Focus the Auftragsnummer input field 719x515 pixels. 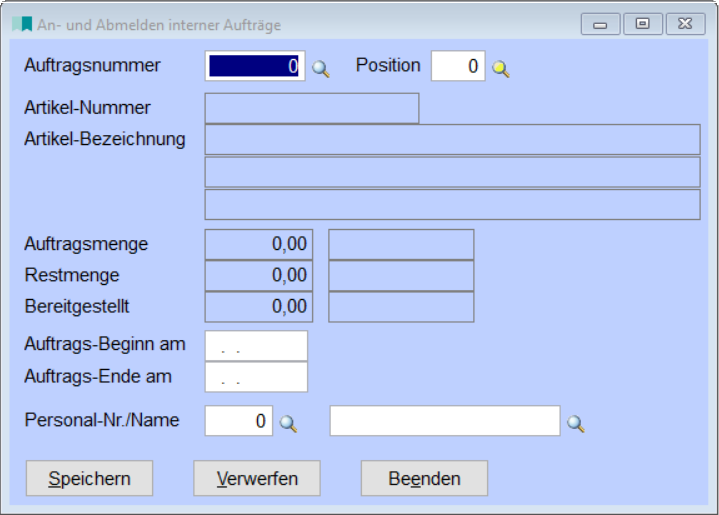255,67
